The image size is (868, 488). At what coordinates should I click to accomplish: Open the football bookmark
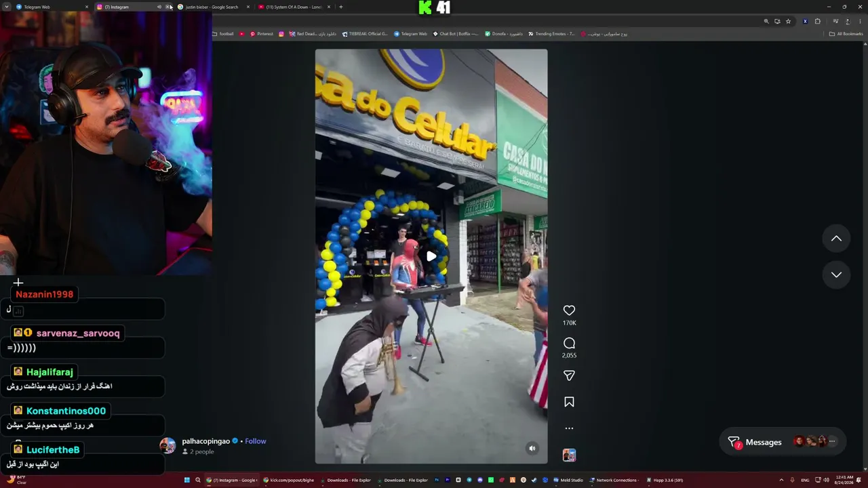[223, 34]
